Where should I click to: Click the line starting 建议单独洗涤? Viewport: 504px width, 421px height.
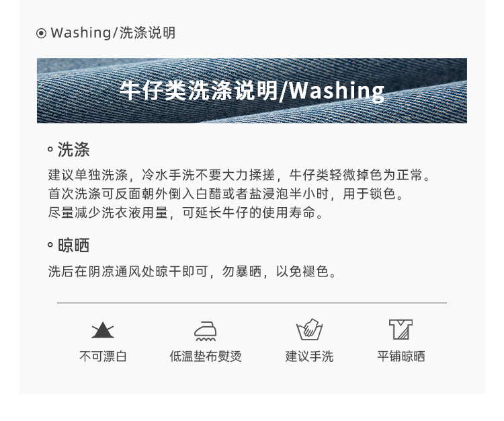pos(239,176)
